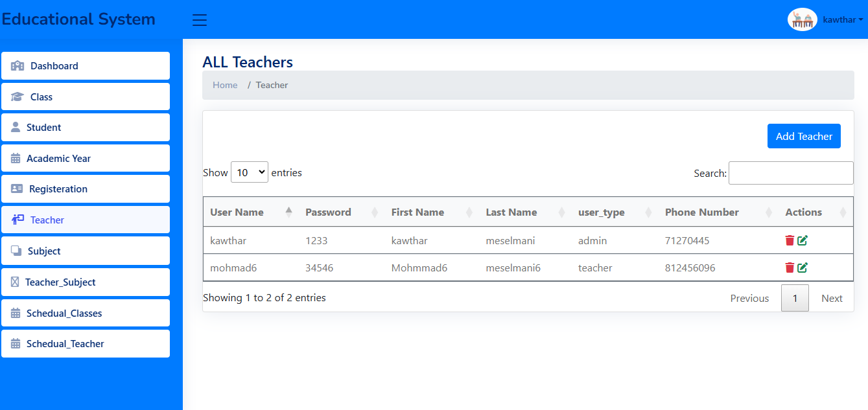Sort table by User Name column
Screen dimensions: 868x410
pyautogui.click(x=237, y=212)
